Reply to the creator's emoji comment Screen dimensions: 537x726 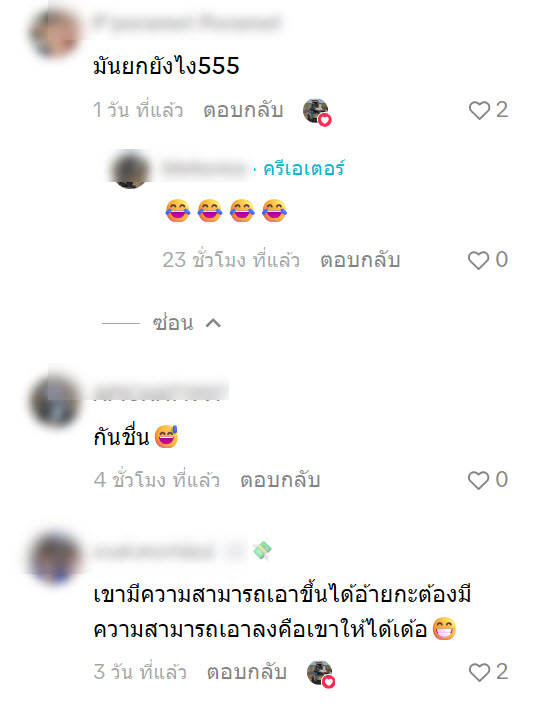tap(360, 260)
